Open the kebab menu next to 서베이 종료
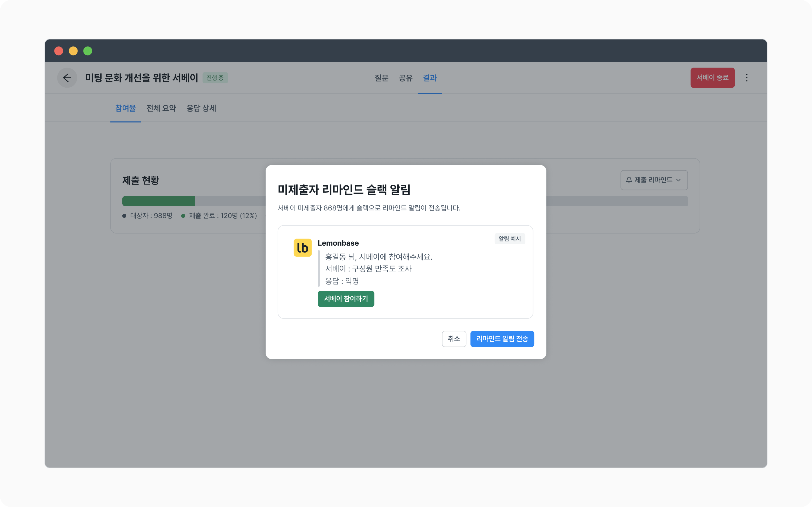The height and width of the screenshot is (507, 812). click(747, 78)
